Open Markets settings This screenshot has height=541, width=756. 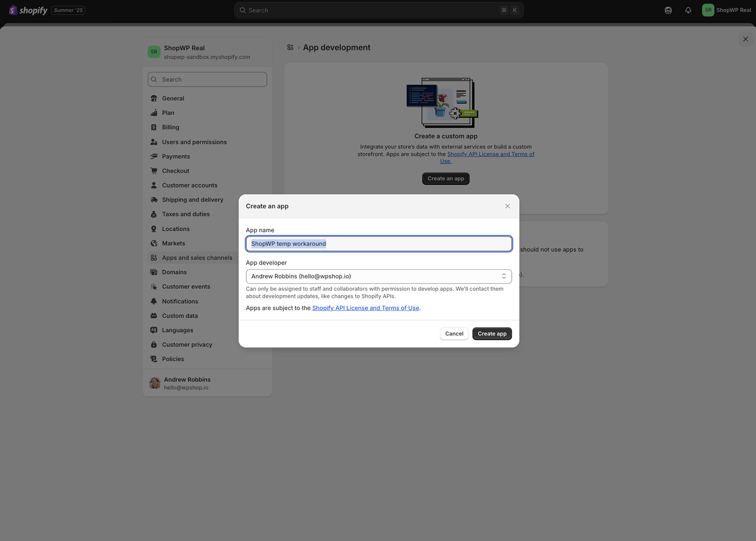[x=207, y=243]
